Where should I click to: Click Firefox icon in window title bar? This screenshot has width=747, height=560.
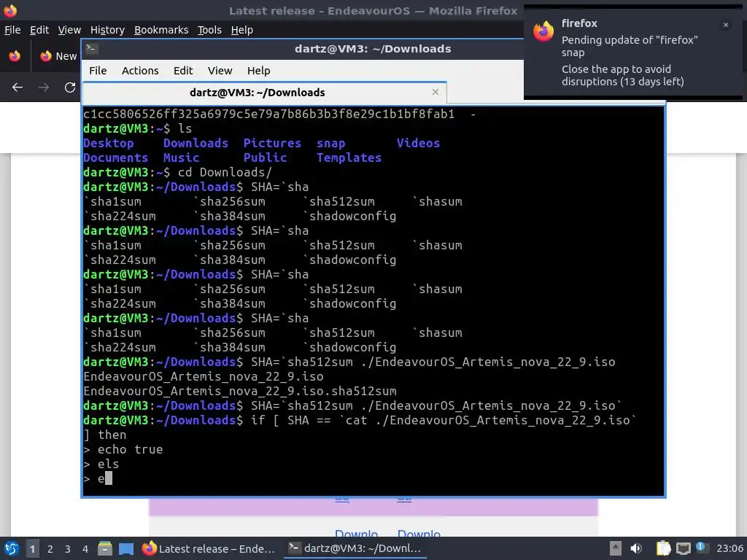10,10
